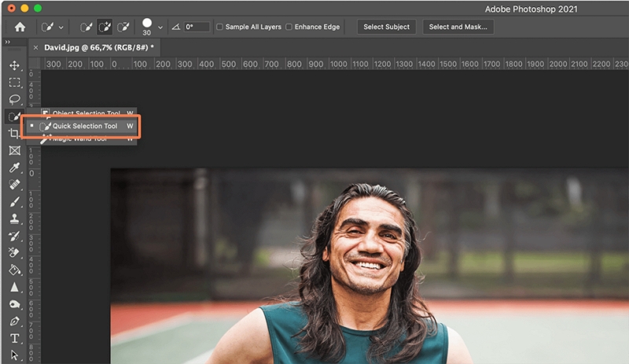The width and height of the screenshot is (629, 364).
Task: Select the Move tool
Action: 14,65
